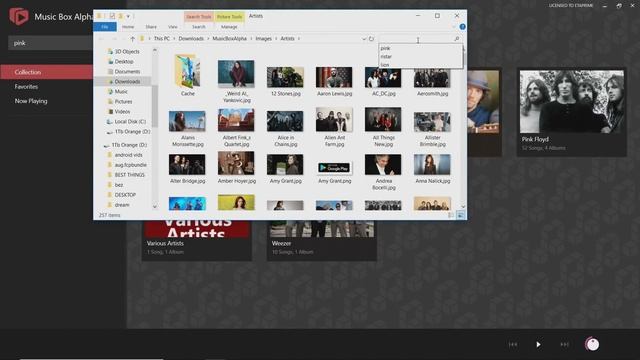
Task: Click the round now-playing album icon
Action: click(x=592, y=344)
